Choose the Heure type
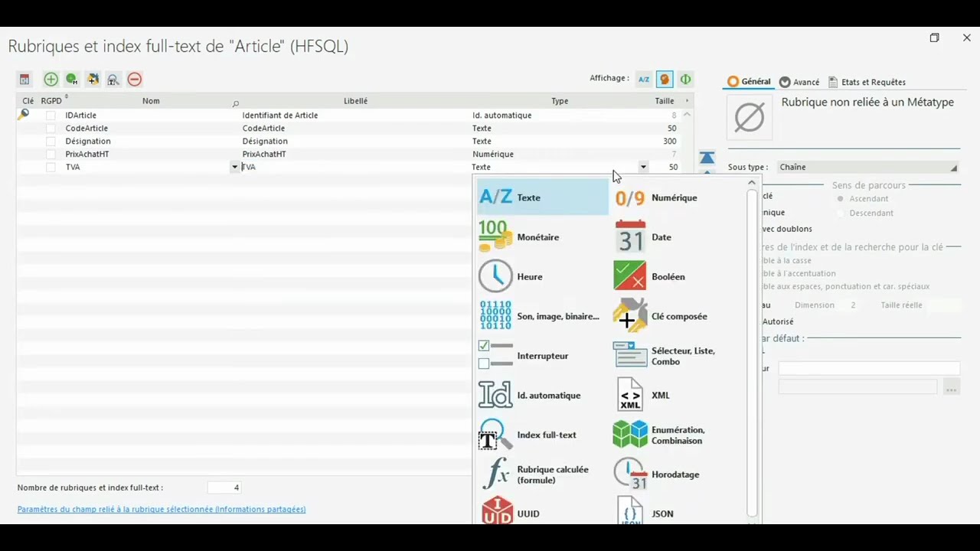 coord(542,276)
